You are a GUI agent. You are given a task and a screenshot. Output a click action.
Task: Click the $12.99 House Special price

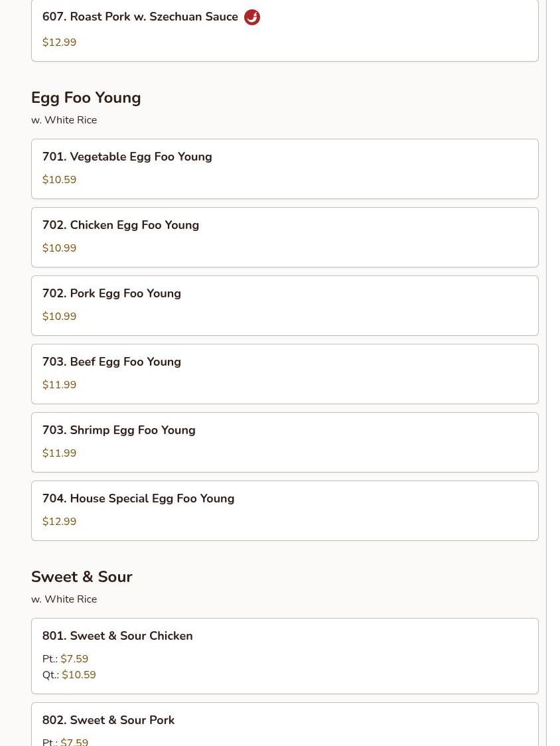[x=59, y=522]
